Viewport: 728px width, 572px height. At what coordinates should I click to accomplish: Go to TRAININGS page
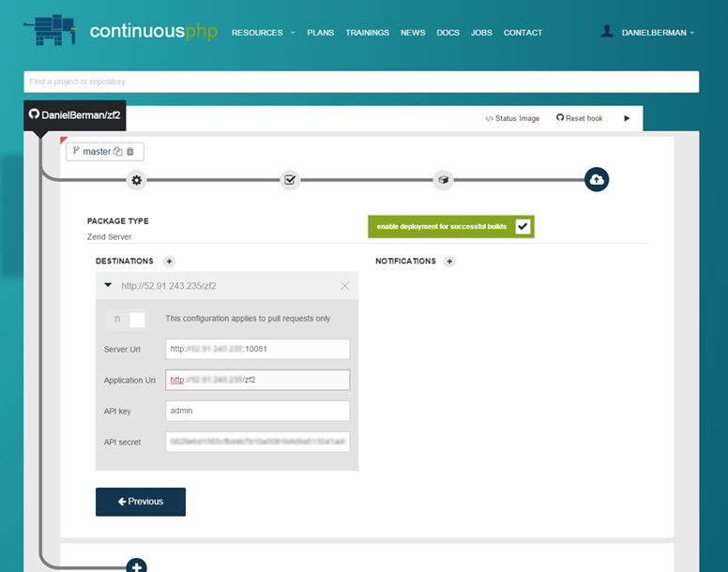click(367, 33)
